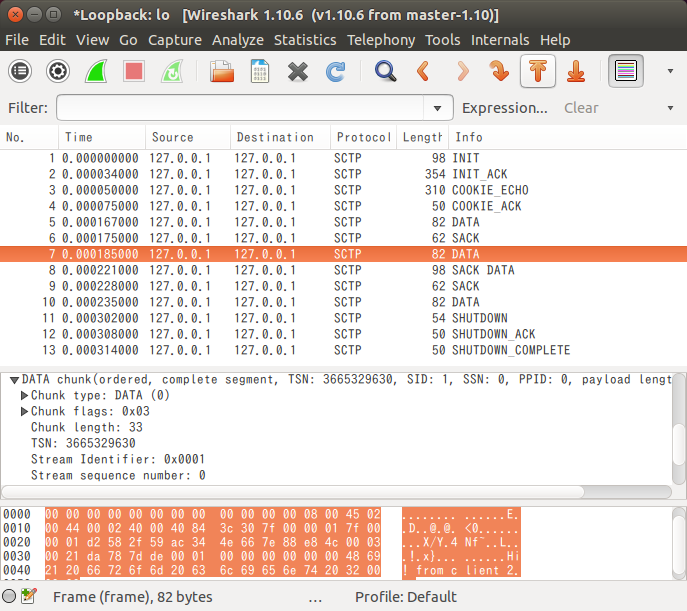The image size is (687, 611).
Task: Close the capture file with the X icon
Action: (x=297, y=71)
